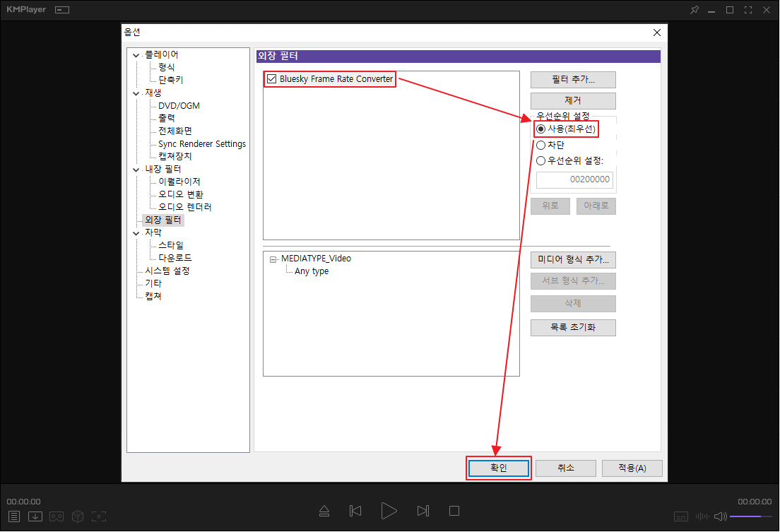Open the 오디오 변환 settings page
This screenshot has height=532, width=780.
(x=181, y=194)
